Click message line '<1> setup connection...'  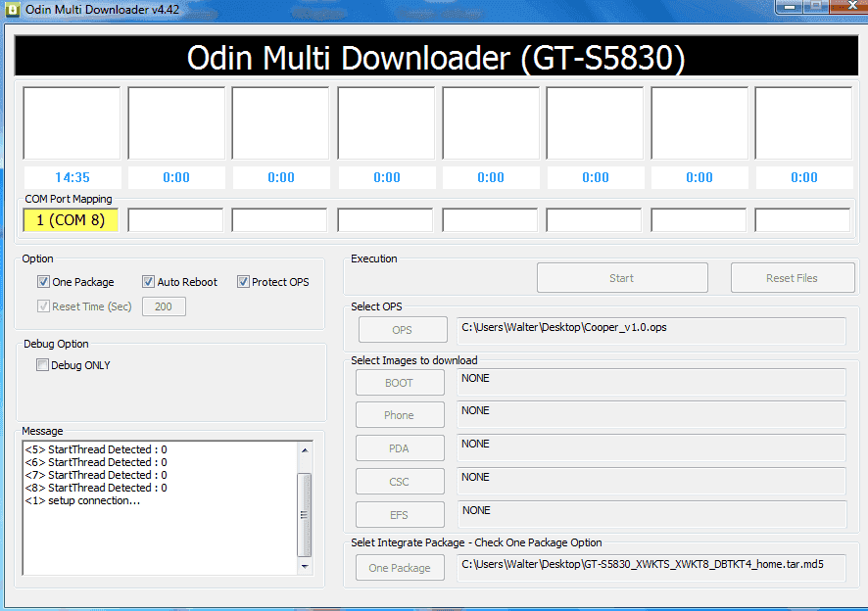(82, 500)
